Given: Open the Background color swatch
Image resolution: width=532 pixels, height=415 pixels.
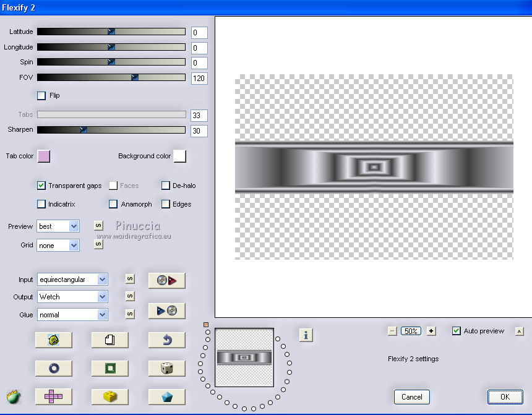Looking at the screenshot, I should [180, 156].
